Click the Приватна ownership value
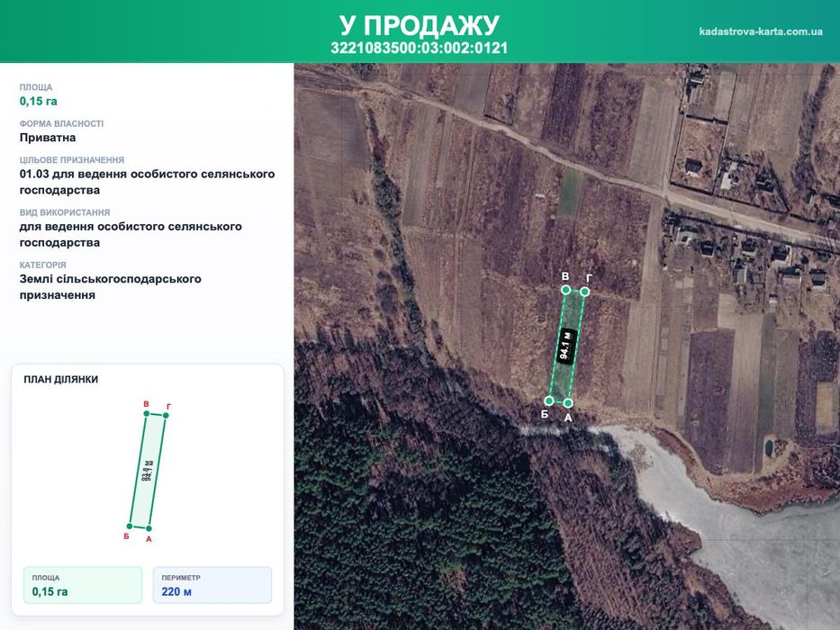840x630 pixels. pos(48,138)
